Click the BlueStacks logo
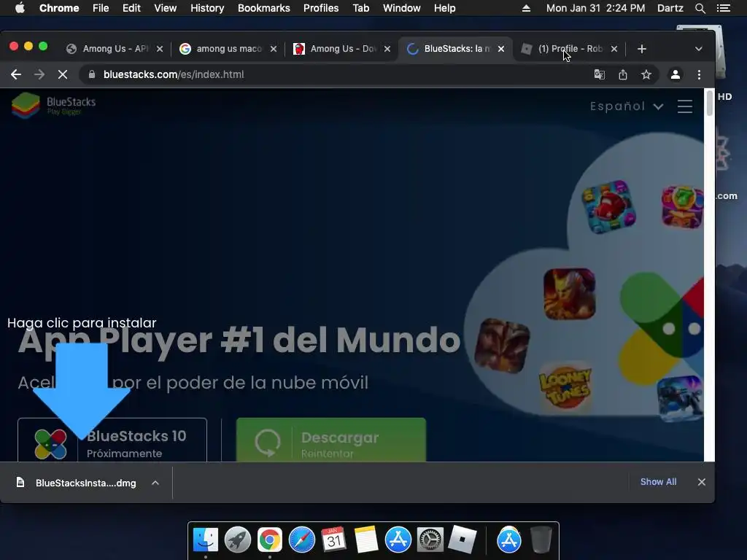Screen dimensions: 747x560 pyautogui.click(x=53, y=105)
